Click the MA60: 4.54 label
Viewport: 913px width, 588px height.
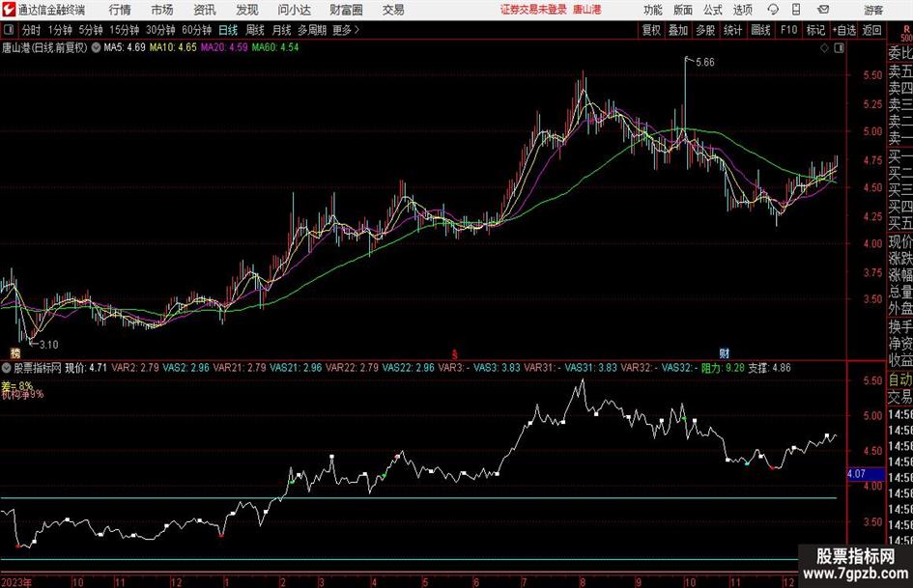click(274, 47)
